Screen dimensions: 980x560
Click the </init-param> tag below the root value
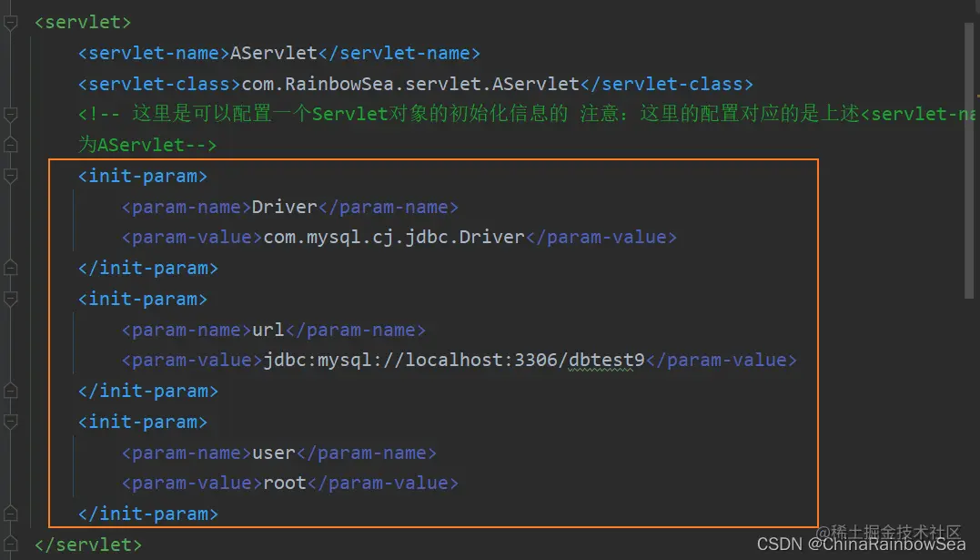coord(148,514)
